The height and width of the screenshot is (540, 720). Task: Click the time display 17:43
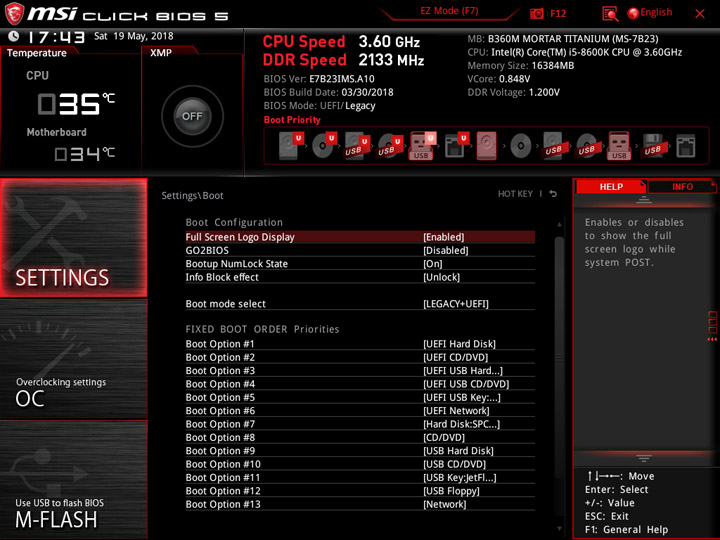click(x=56, y=37)
